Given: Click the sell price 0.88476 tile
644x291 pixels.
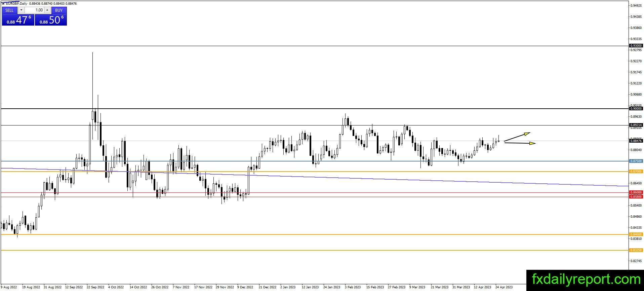Looking at the screenshot, I should point(18,20).
